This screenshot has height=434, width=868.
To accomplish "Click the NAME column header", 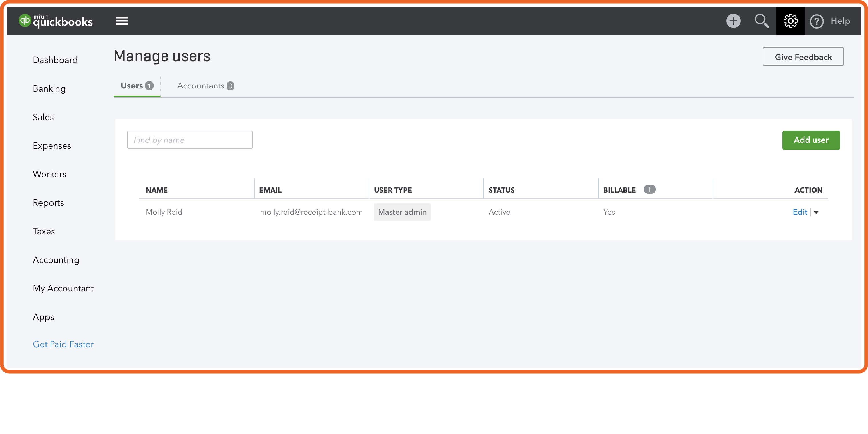I will click(x=157, y=190).
